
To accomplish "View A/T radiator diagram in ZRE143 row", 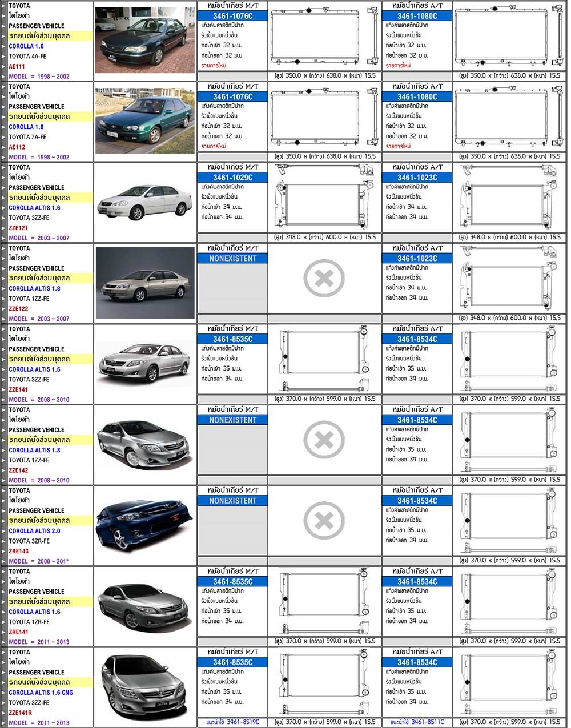I will click(x=509, y=521).
